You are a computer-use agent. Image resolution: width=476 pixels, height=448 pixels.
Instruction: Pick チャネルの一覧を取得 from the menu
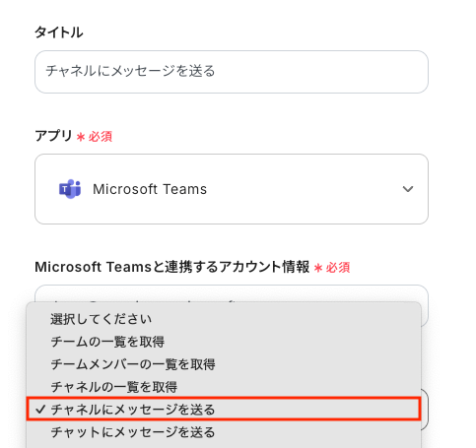coord(114,387)
